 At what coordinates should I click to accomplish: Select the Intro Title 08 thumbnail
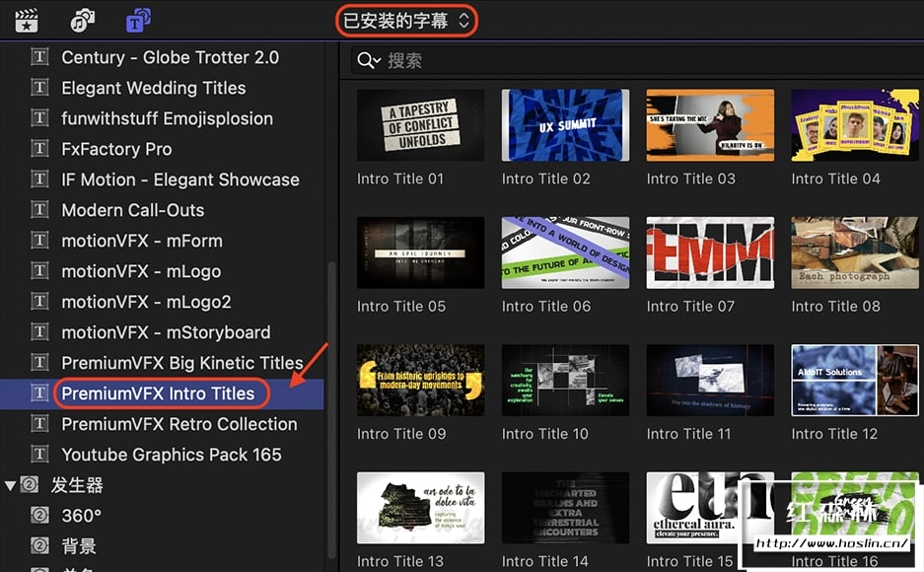(854, 252)
